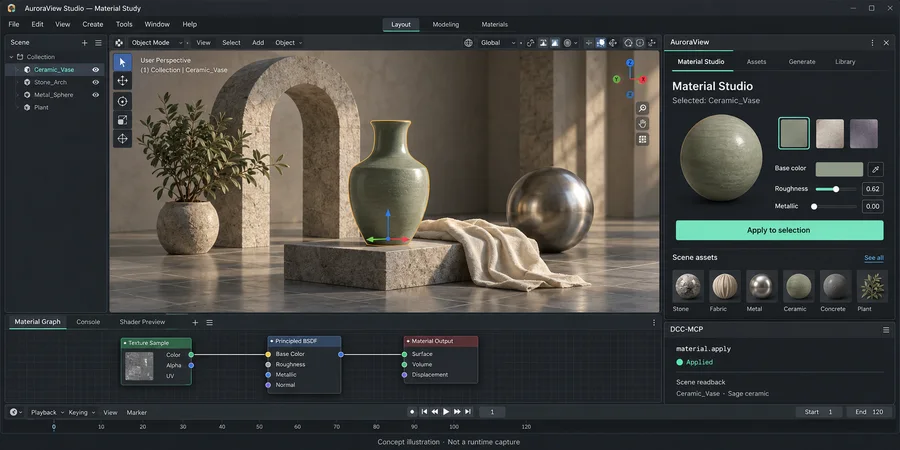Screen dimensions: 900x450
Task: Open the Marker menu in timeline
Action: 137,412
